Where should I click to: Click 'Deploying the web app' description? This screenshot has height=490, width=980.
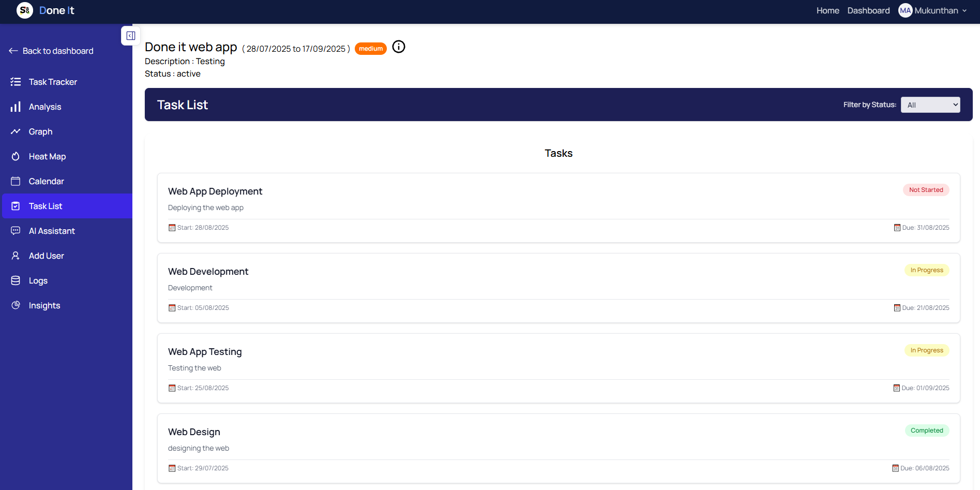[x=206, y=207]
